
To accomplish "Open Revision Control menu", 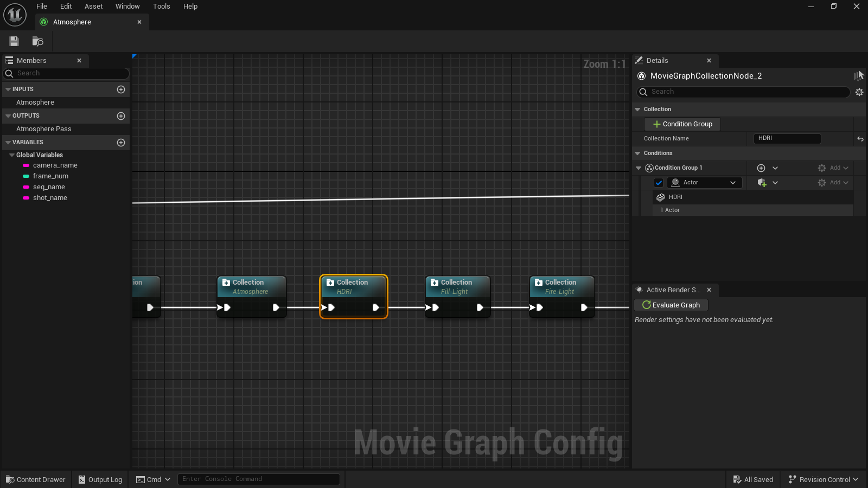I will (x=824, y=479).
